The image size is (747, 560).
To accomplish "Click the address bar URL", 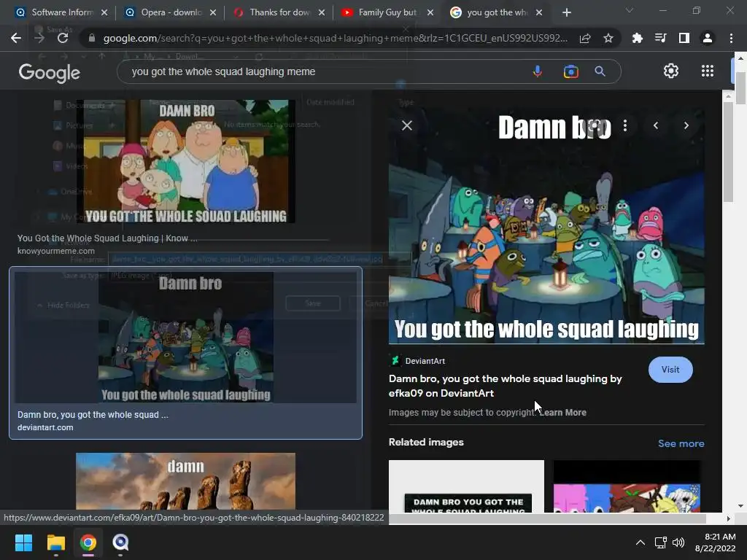I will pos(335,38).
